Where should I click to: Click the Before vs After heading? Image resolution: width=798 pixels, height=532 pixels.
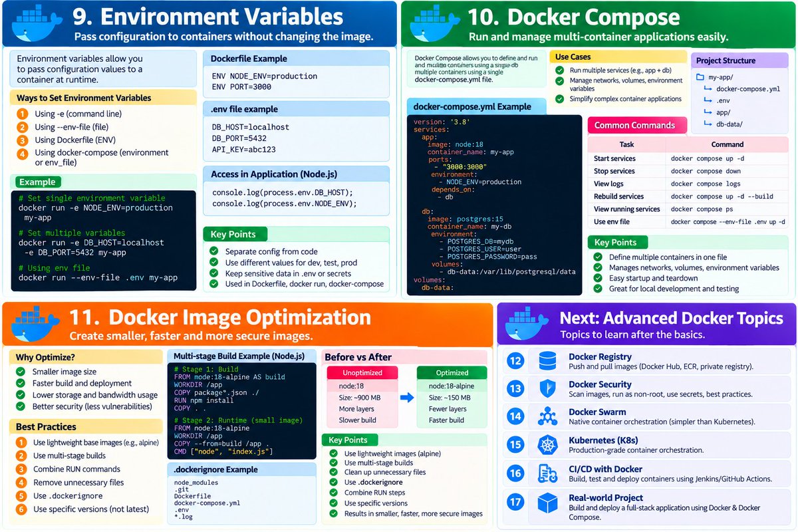click(x=358, y=357)
